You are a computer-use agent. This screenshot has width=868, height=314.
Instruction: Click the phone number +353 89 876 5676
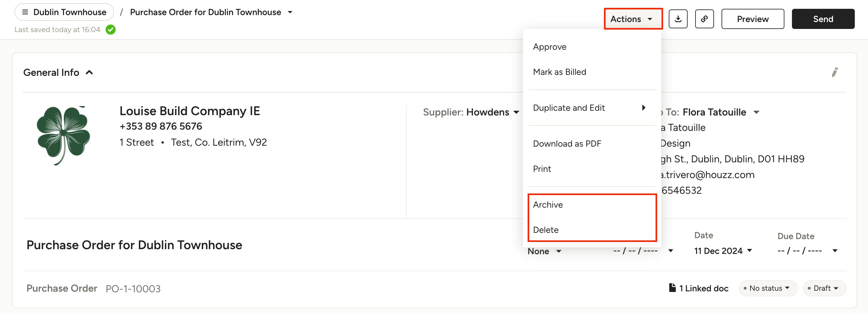161,126
